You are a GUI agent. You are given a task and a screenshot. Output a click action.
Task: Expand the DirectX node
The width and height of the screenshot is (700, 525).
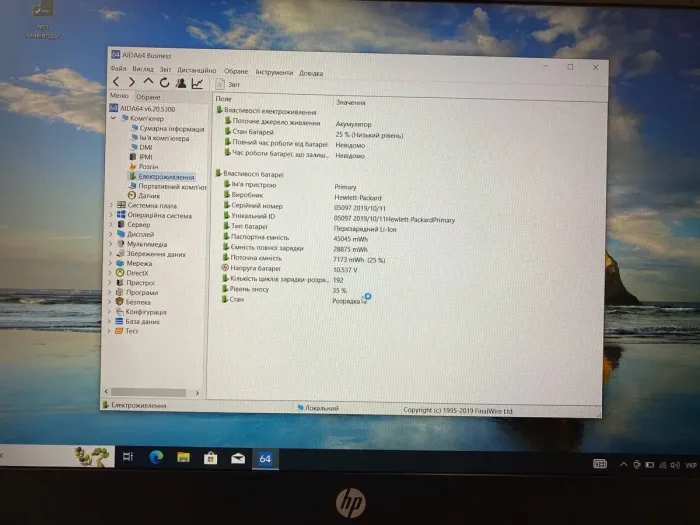pyautogui.click(x=111, y=273)
